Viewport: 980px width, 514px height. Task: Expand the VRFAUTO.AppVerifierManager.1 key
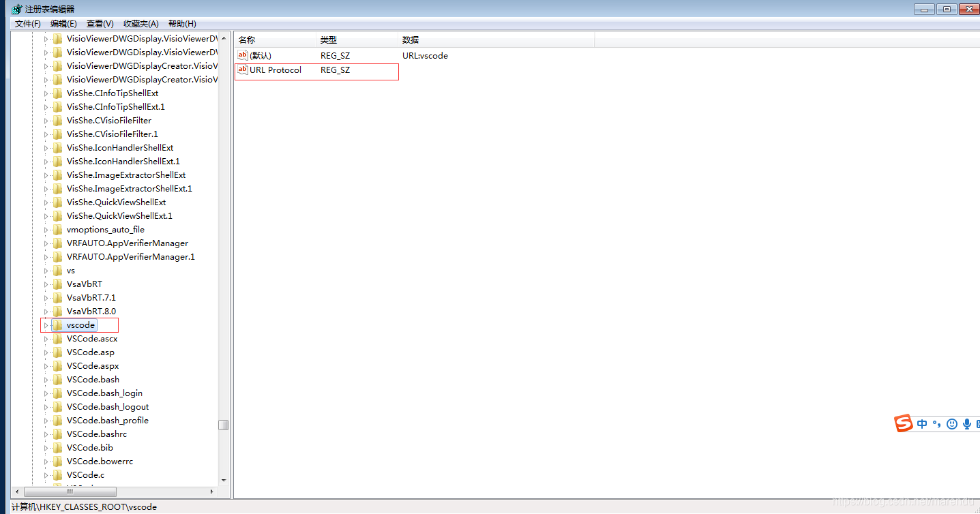pos(46,257)
